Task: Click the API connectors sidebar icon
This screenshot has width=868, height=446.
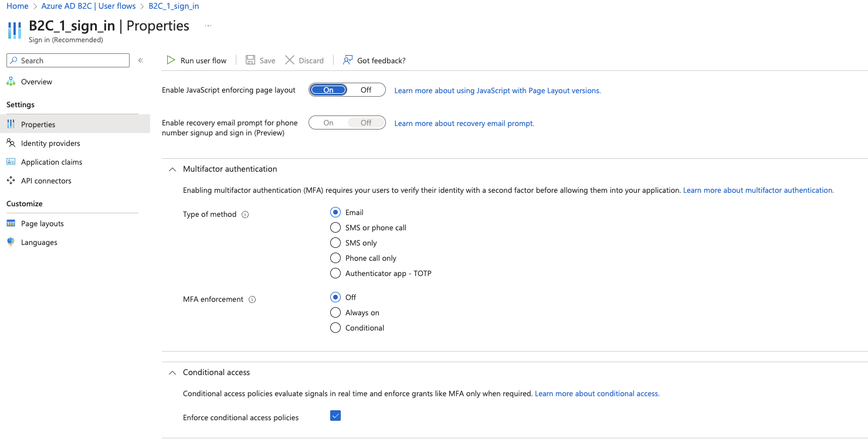Action: (11, 181)
